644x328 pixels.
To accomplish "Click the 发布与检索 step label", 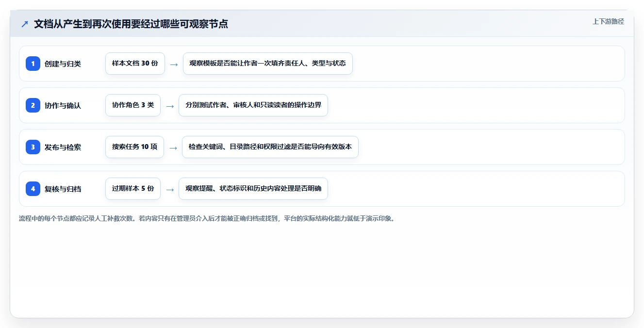I will point(63,147).
